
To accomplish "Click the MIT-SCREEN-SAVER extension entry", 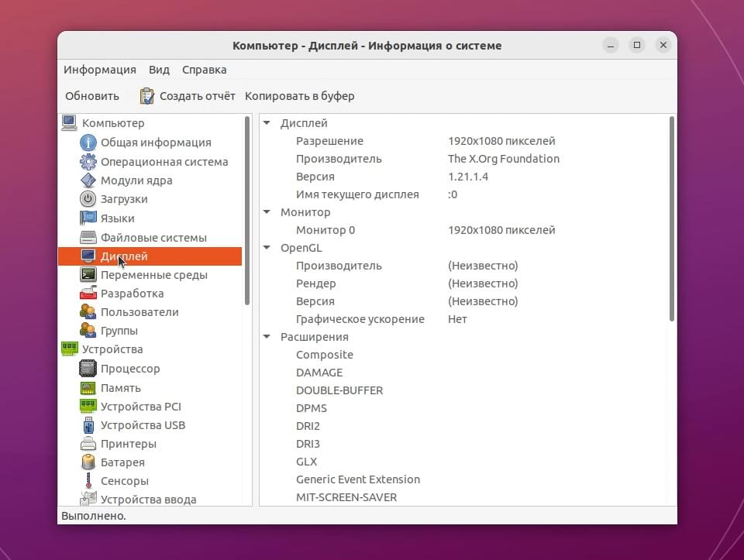I will 346,497.
